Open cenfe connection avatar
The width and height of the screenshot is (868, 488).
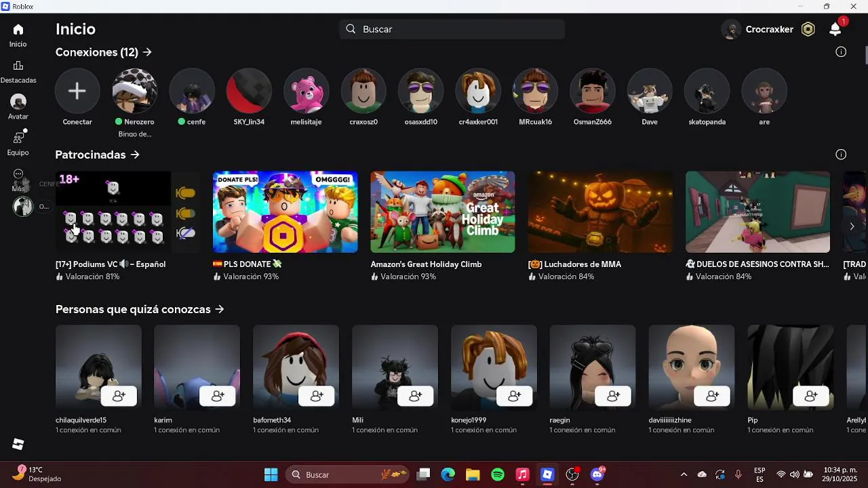tap(192, 91)
